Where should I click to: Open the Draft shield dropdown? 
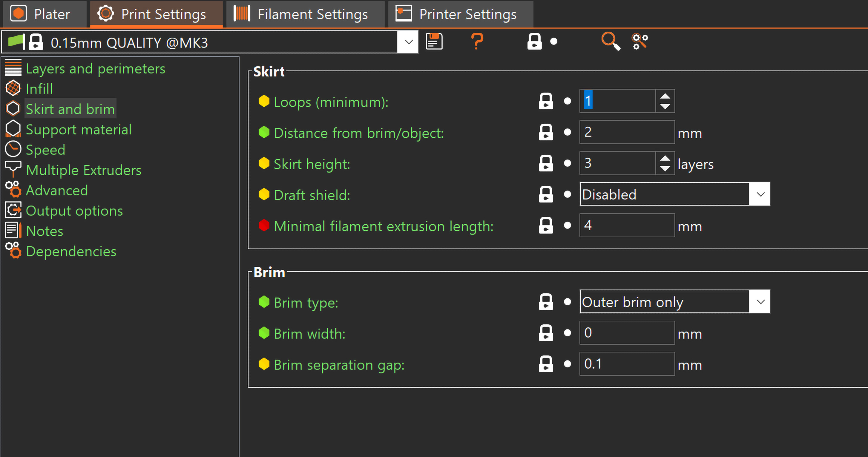(762, 195)
